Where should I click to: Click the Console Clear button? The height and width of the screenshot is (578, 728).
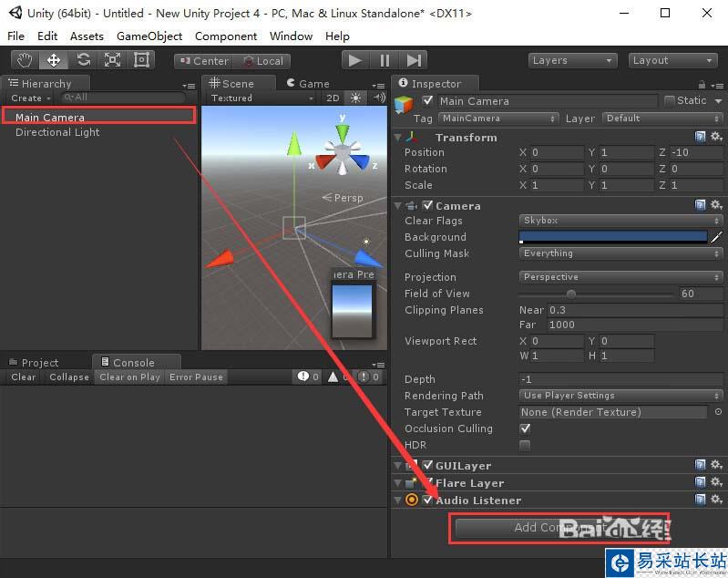pyautogui.click(x=23, y=377)
